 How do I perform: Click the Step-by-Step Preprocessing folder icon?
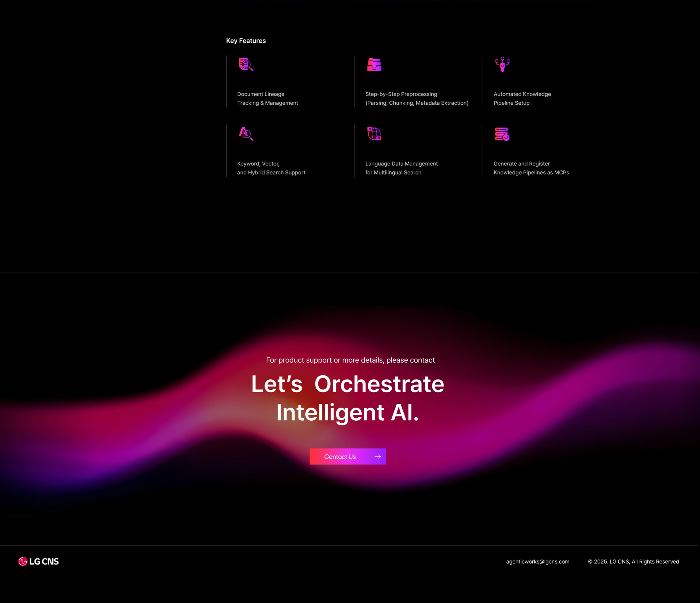point(374,64)
